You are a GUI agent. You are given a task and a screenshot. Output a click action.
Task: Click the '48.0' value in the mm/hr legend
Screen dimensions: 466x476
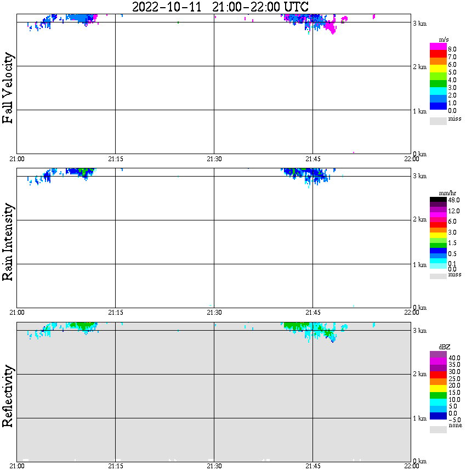pos(454,200)
